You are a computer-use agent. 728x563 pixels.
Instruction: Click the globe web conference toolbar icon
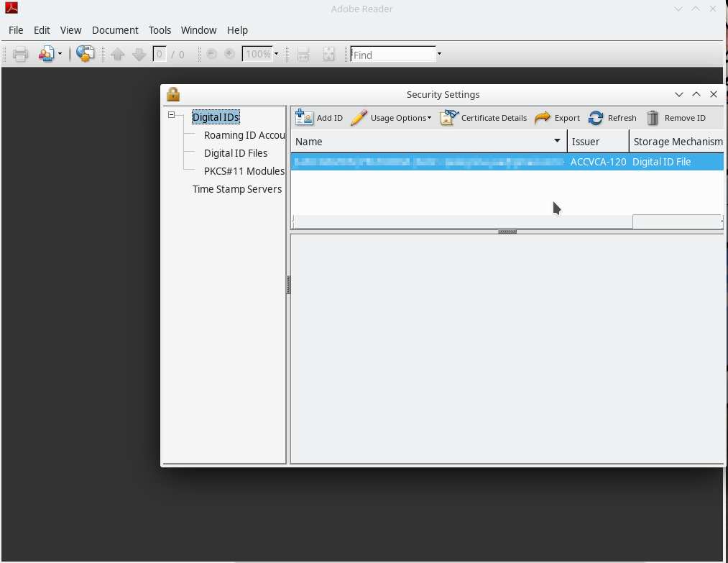(x=85, y=54)
